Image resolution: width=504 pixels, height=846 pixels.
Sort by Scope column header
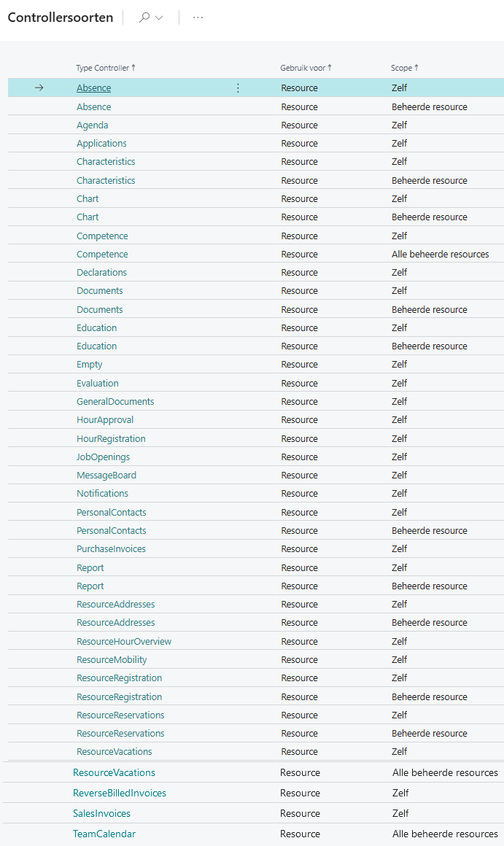point(405,68)
